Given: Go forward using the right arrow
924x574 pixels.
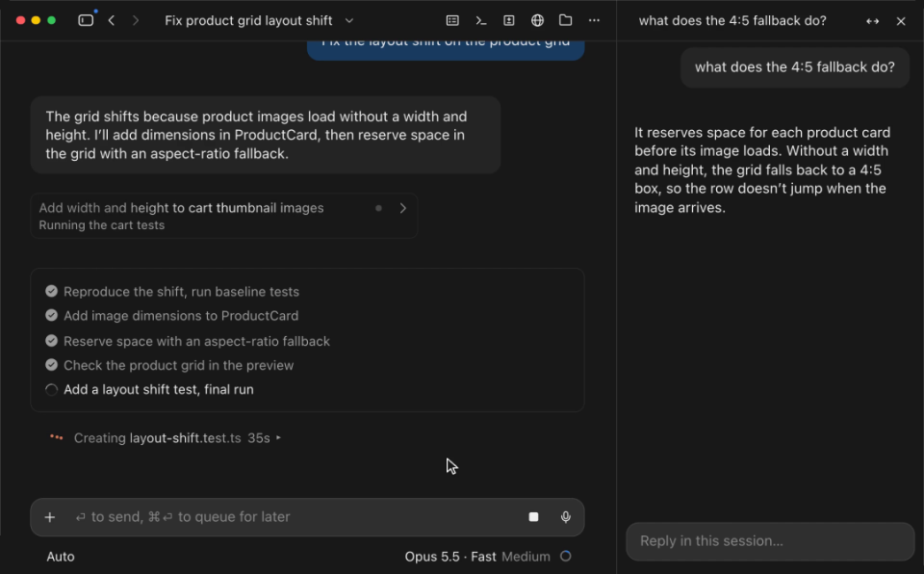Looking at the screenshot, I should click(x=136, y=20).
